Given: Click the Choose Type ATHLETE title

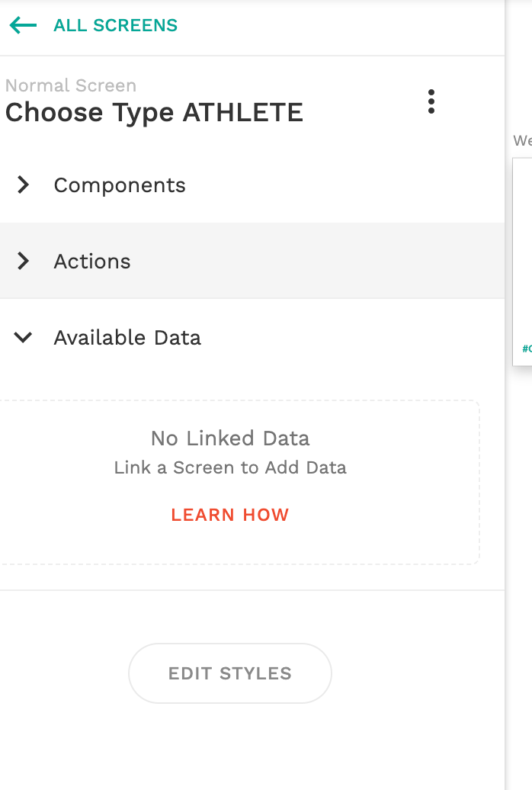Looking at the screenshot, I should tap(154, 113).
